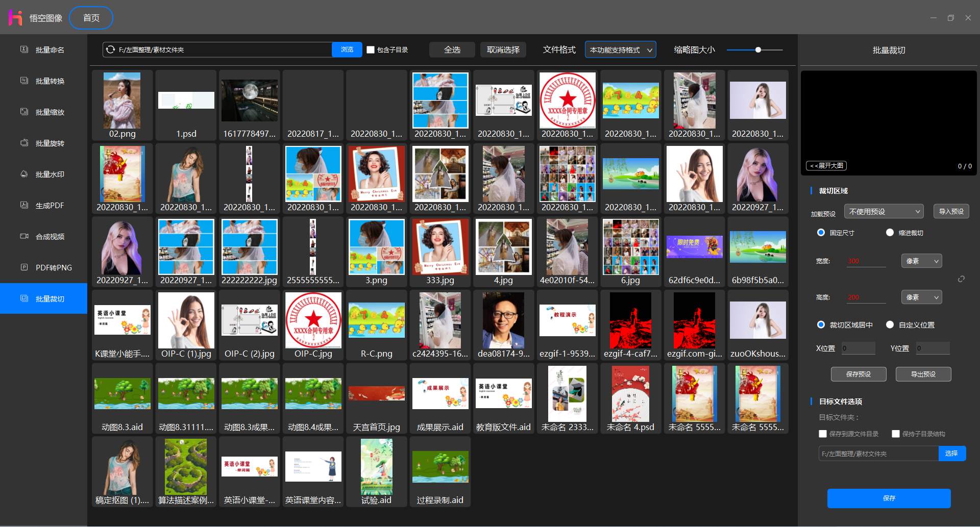Click the refresh icon in path bar
Image resolution: width=980 pixels, height=527 pixels.
[110, 49]
